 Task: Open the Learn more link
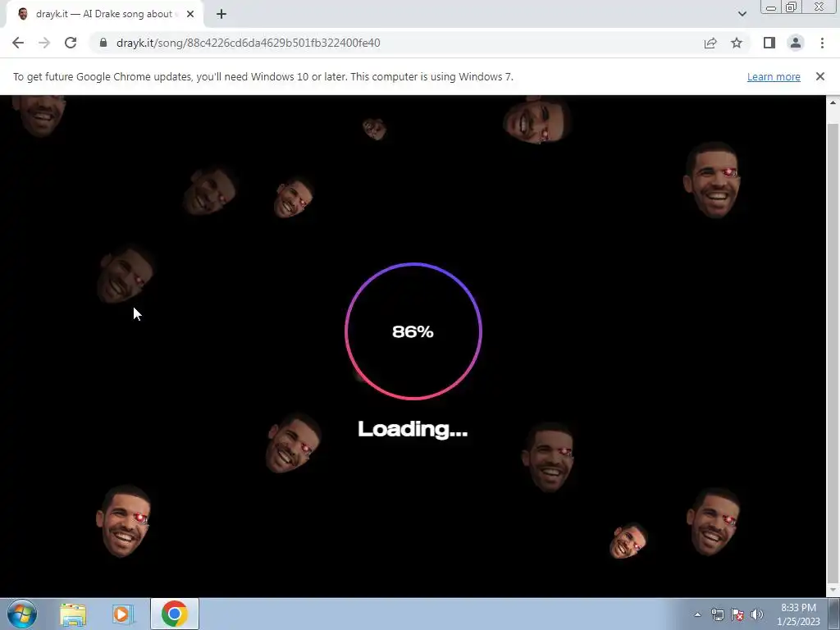coord(774,76)
